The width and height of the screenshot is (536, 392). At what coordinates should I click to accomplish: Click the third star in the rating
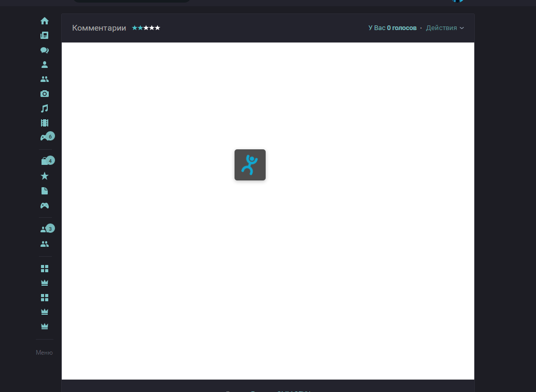(146, 27)
